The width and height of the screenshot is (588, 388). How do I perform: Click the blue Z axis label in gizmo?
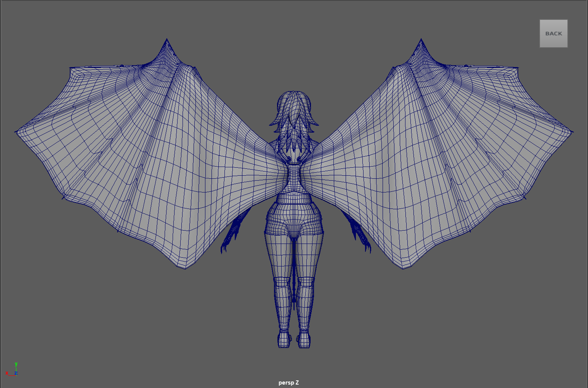(16, 373)
